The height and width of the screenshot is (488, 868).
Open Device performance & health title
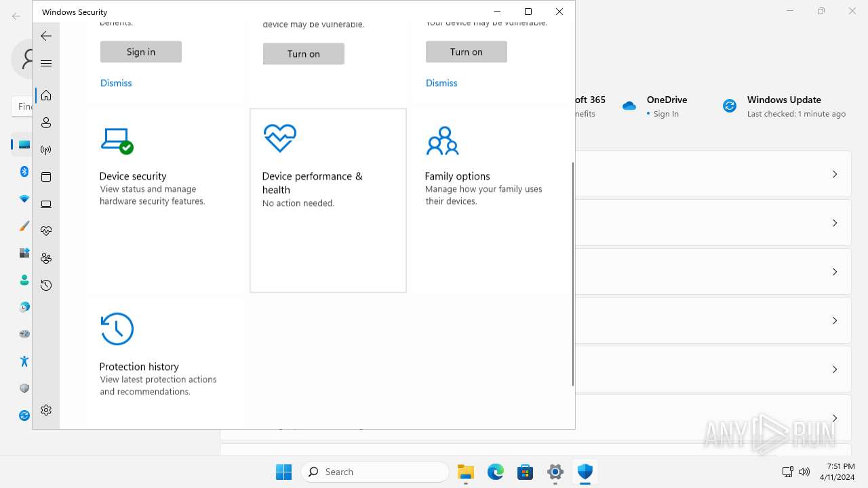pos(313,183)
